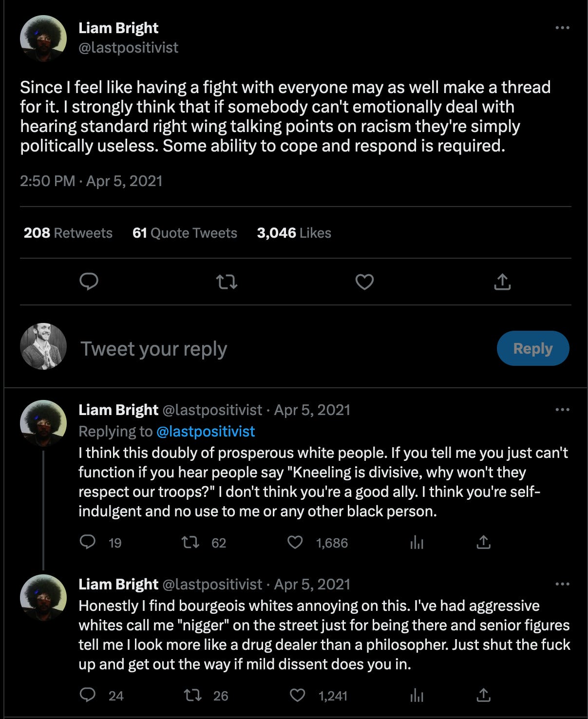Click the reply icon on the main tweet
The height and width of the screenshot is (719, 588).
point(89,282)
